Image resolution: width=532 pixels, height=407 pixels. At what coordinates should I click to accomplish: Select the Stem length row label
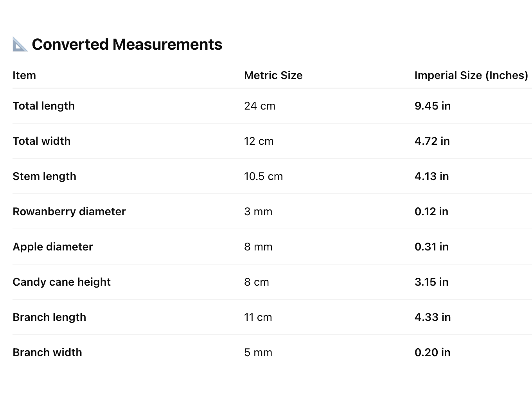tap(44, 176)
